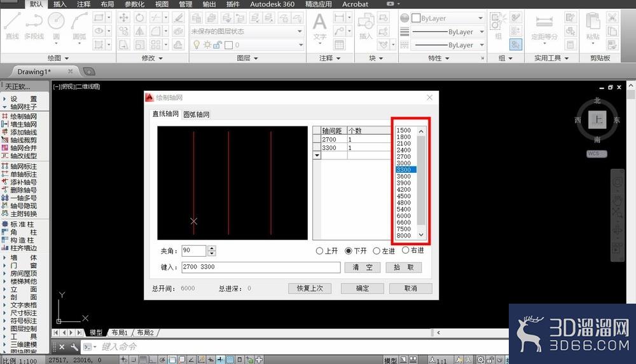Select the 直线 line tool
636x364 pixels.
click(x=12, y=25)
